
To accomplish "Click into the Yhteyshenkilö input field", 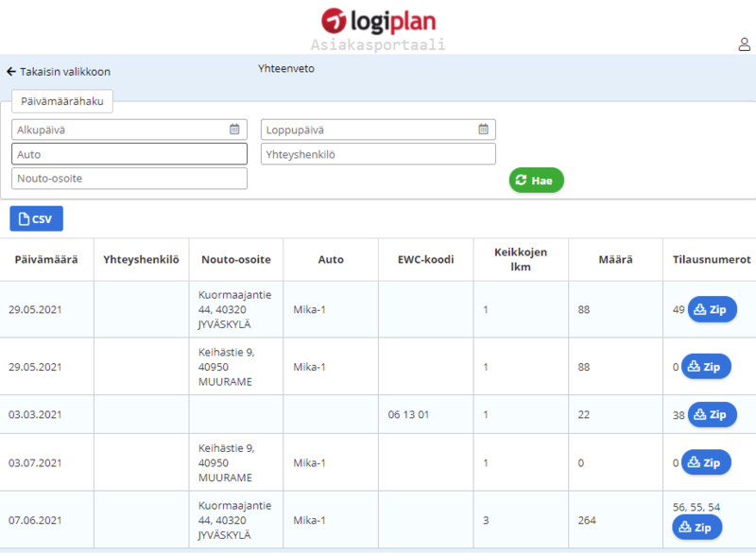I will coord(378,154).
